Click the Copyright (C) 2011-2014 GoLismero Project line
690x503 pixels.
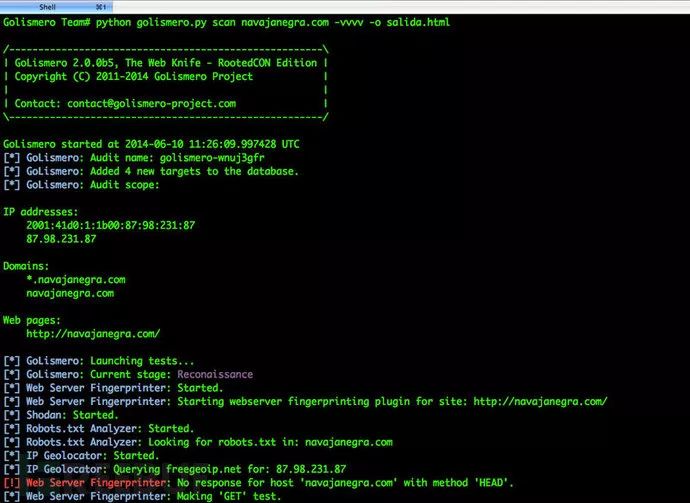[134, 77]
